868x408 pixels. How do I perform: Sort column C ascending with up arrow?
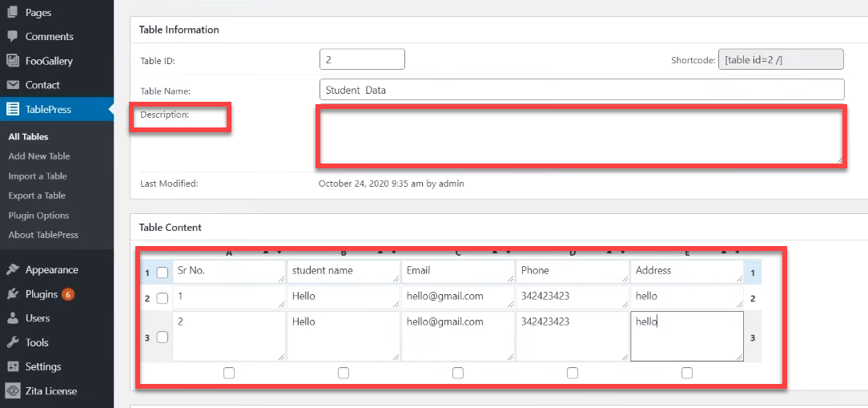pyautogui.click(x=495, y=252)
